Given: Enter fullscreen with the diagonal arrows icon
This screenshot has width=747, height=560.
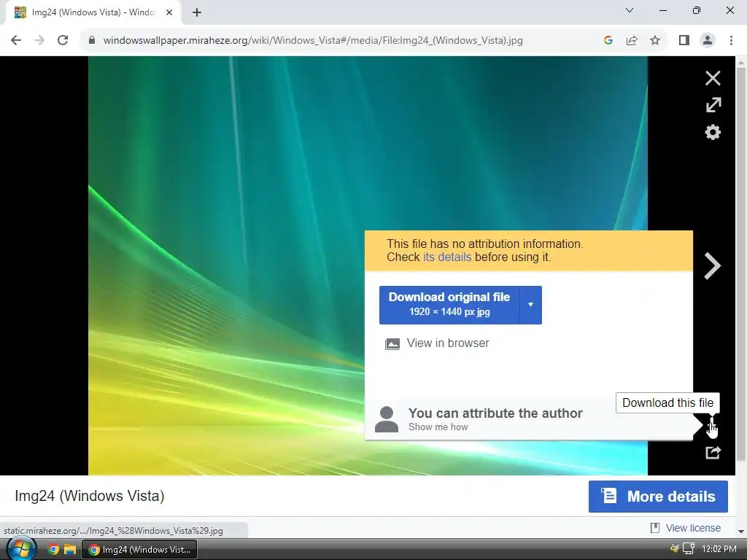Looking at the screenshot, I should click(x=713, y=105).
